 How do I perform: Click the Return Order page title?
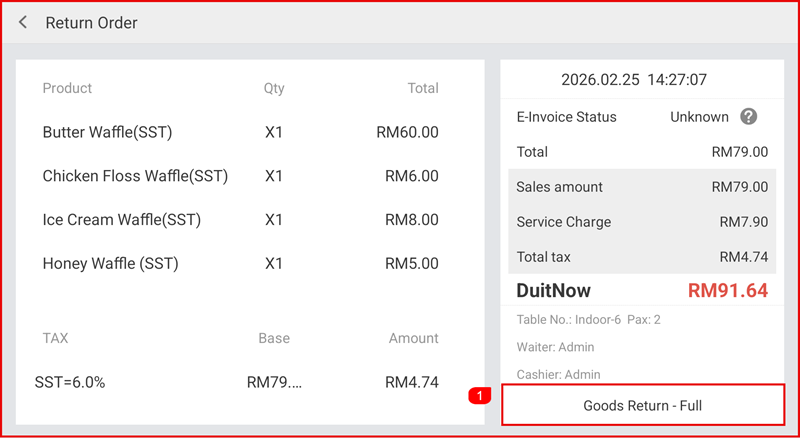coord(92,23)
